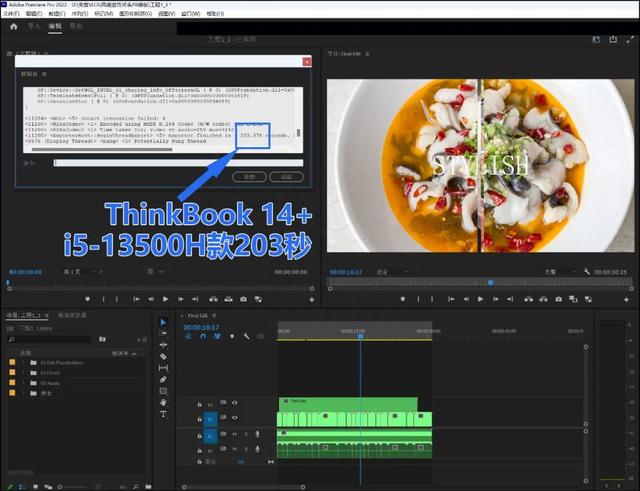
Task: Open the 序列(S) menu
Action: pos(80,13)
